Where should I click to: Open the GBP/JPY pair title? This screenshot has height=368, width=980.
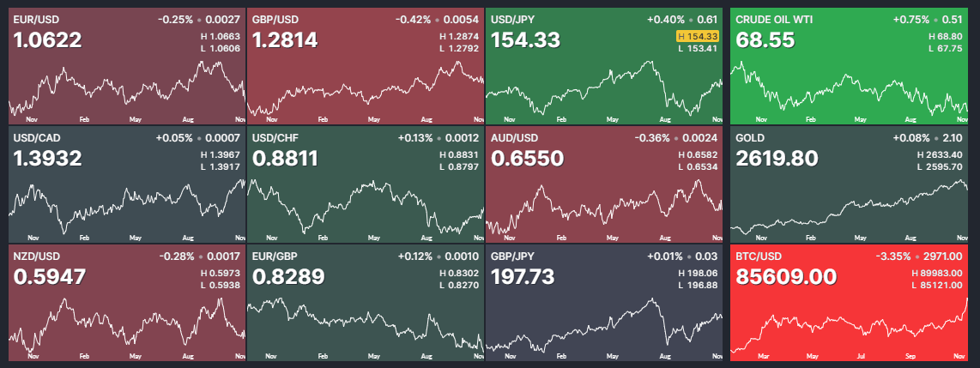pos(513,256)
